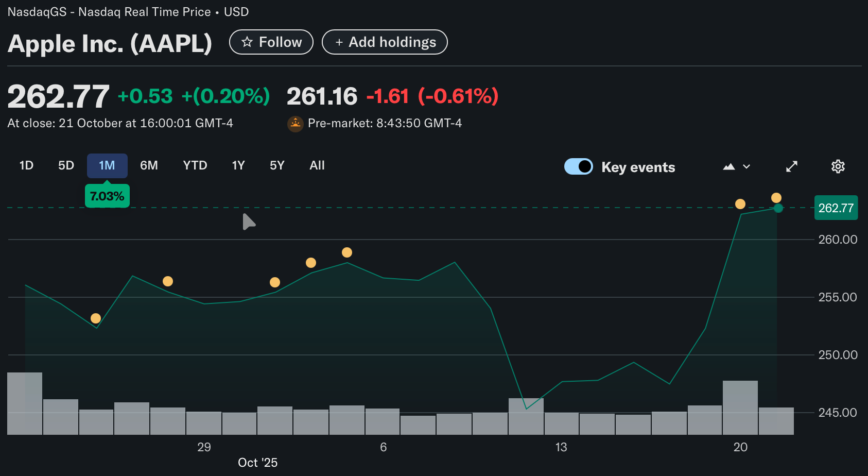Image resolution: width=868 pixels, height=476 pixels.
Task: Select the 1D time range
Action: 26,165
